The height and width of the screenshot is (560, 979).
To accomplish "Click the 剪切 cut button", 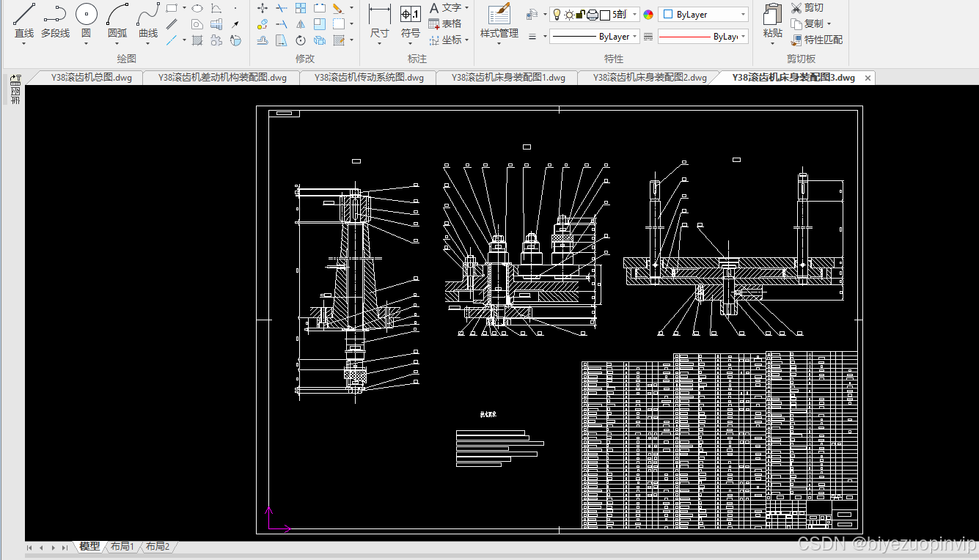I will click(807, 8).
